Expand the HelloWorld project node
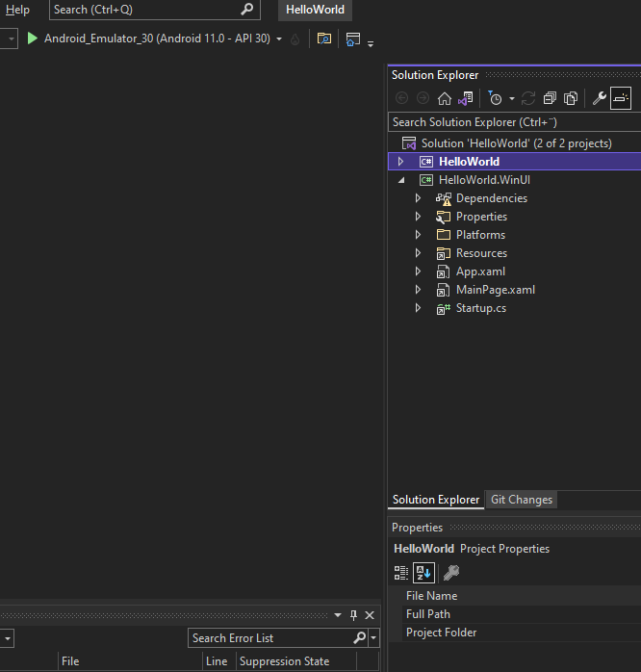 (400, 162)
